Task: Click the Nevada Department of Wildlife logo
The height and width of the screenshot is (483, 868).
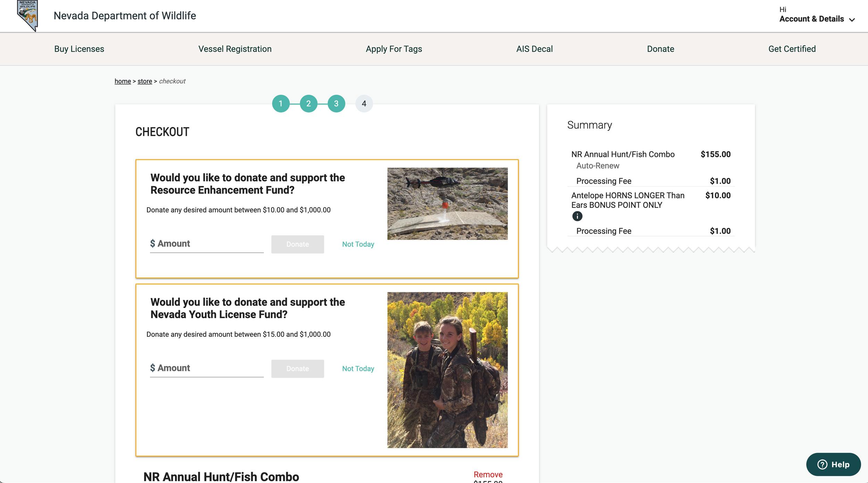Action: coord(27,16)
